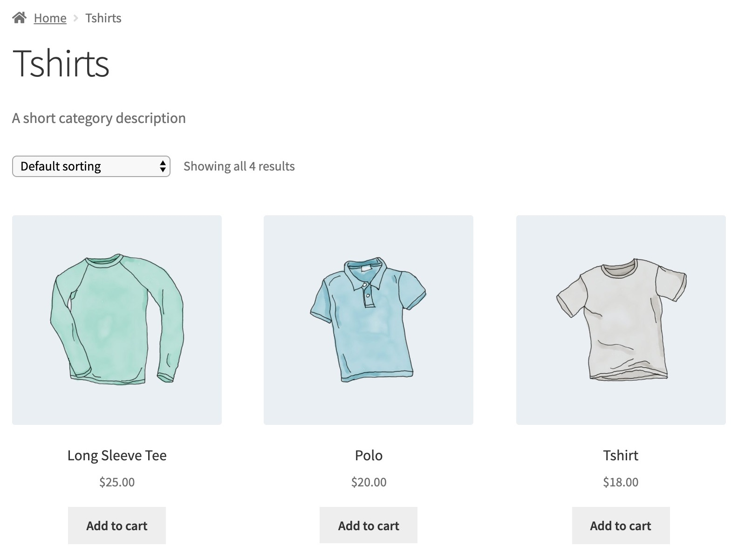Viewport: 738px width, 560px height.
Task: Open the gray Tshirt product image
Action: [x=621, y=320]
